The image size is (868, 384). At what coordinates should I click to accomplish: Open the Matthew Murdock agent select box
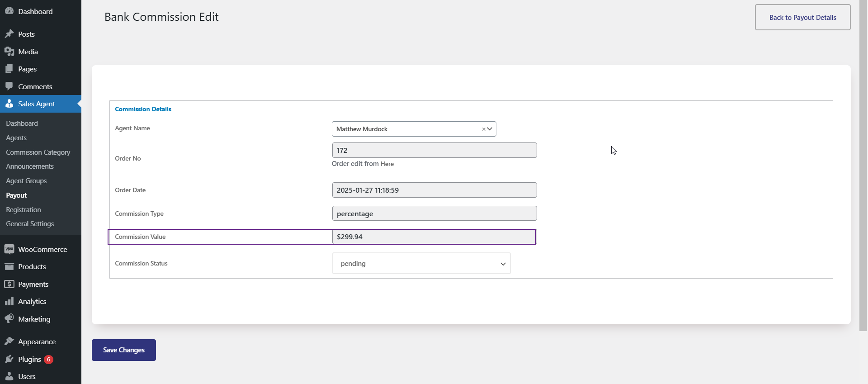(x=414, y=129)
